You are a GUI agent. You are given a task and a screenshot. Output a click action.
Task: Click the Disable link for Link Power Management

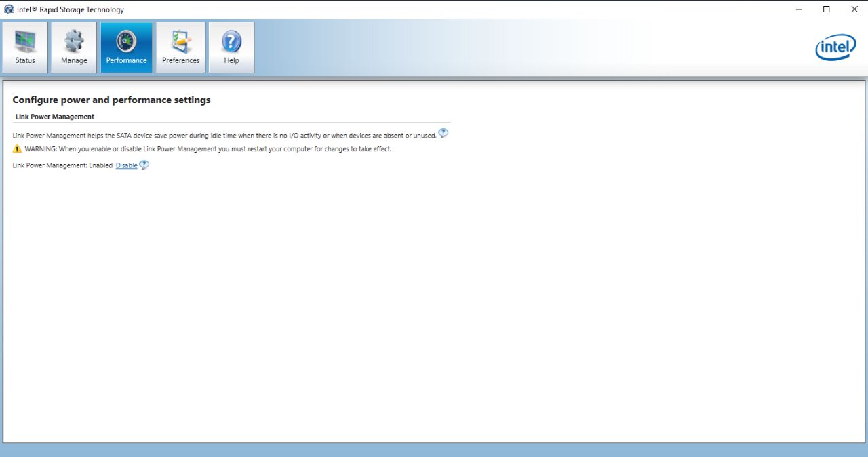[x=126, y=165]
